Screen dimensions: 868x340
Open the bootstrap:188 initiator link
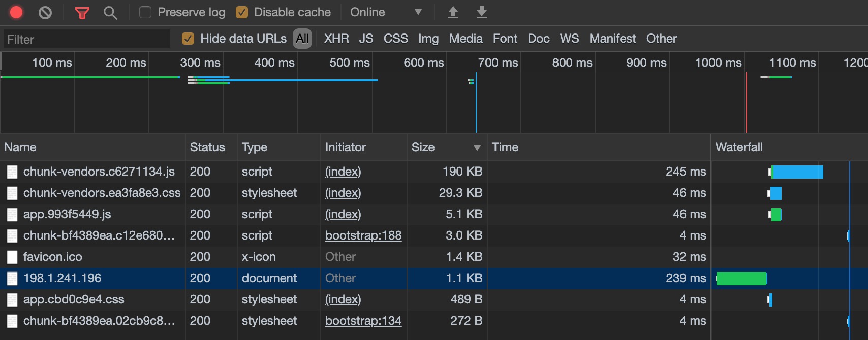pyautogui.click(x=363, y=235)
